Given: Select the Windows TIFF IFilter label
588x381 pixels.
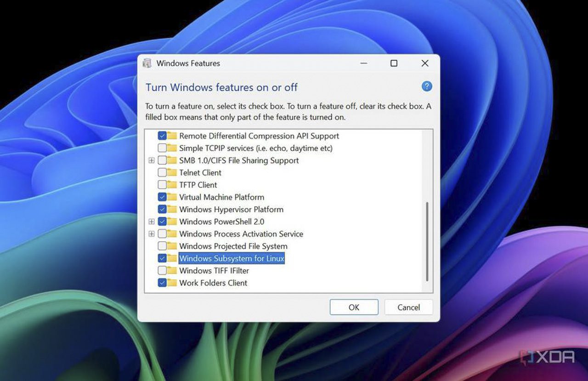Looking at the screenshot, I should tap(214, 271).
